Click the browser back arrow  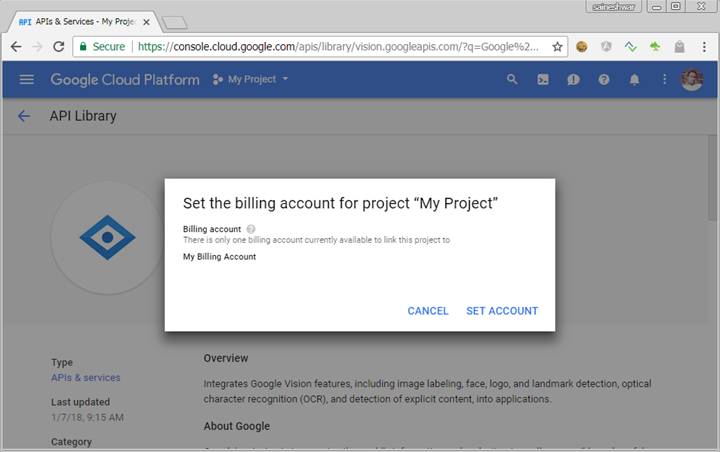click(16, 46)
